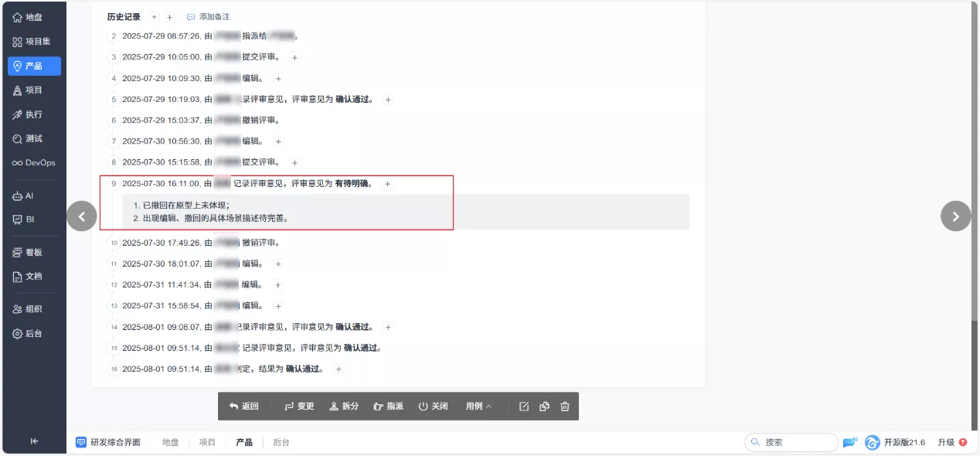
Task: Click the copy icon next to edit
Action: point(543,406)
